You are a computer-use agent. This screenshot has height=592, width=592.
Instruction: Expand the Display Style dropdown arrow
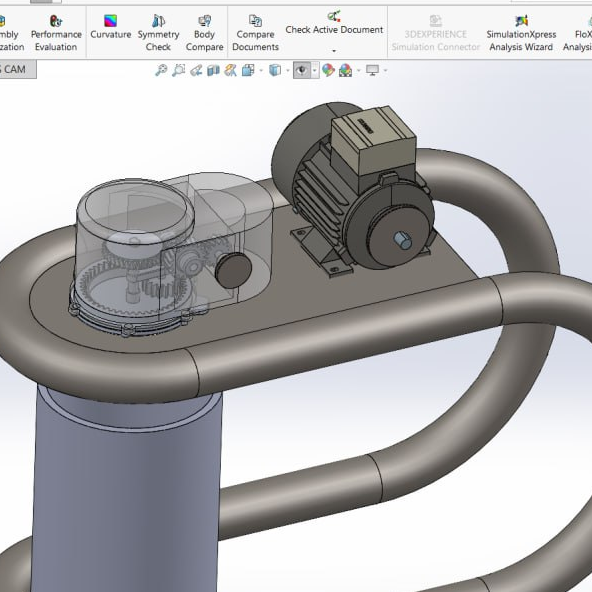click(288, 70)
